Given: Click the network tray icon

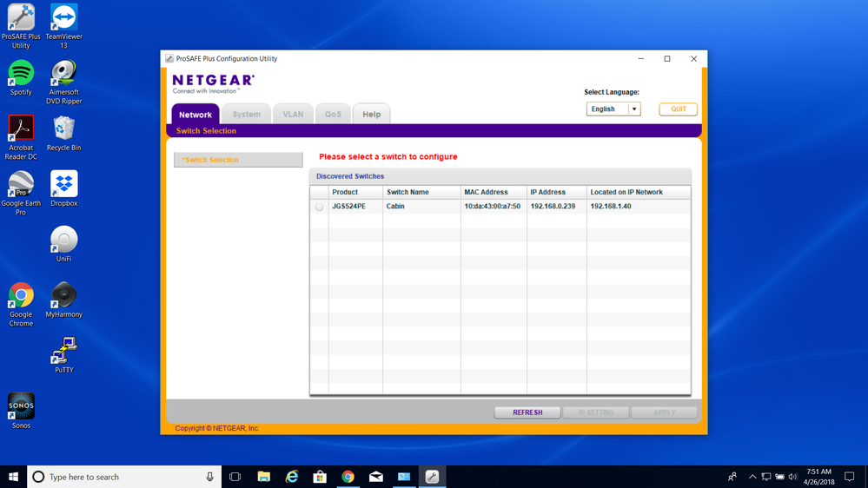Looking at the screenshot, I should (x=766, y=477).
